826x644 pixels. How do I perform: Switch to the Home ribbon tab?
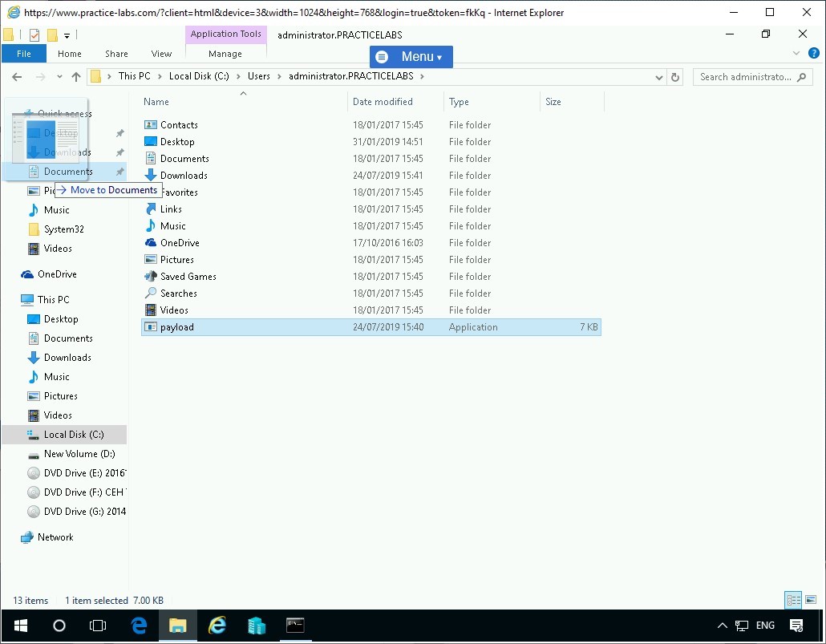click(70, 54)
